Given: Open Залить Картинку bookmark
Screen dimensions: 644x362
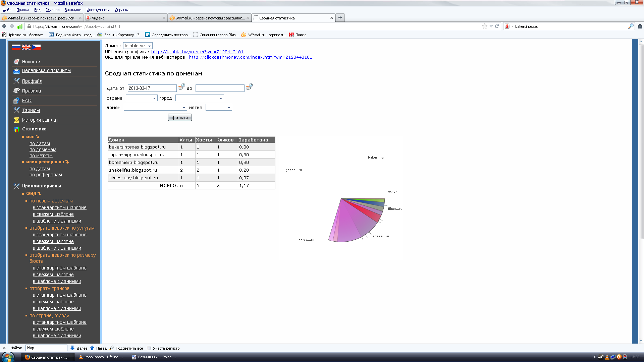Looking at the screenshot, I should coord(120,35).
